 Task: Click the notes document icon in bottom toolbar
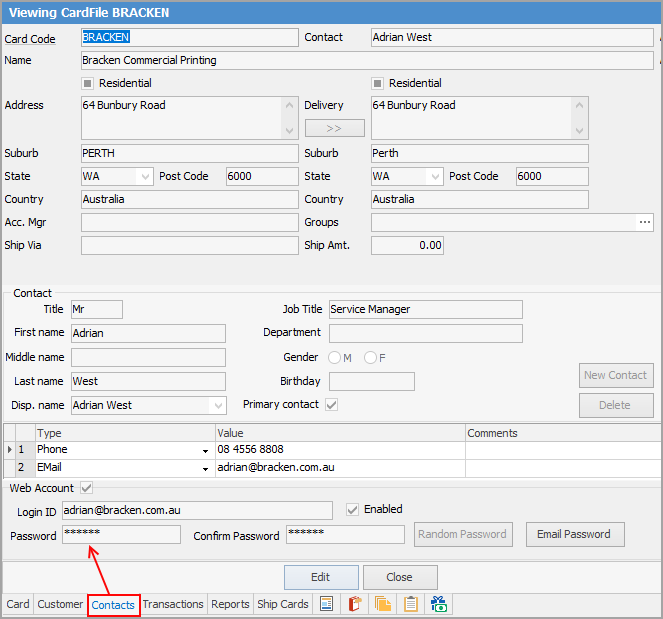pos(325,604)
